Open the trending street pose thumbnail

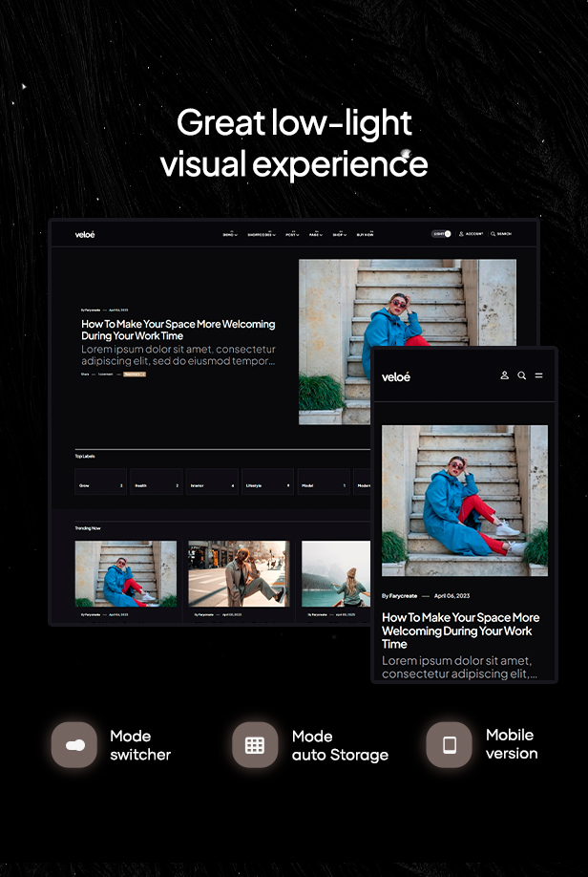click(x=239, y=573)
